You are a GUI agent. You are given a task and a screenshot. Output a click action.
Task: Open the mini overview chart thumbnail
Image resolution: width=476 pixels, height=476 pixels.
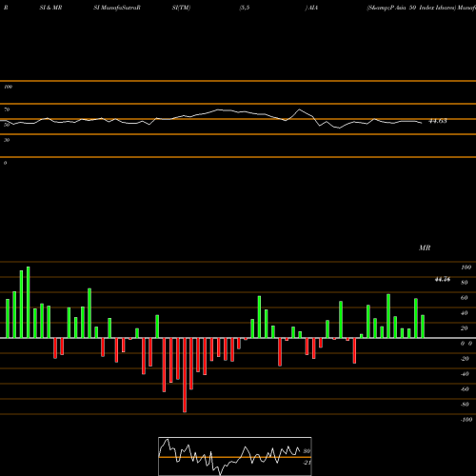pyautogui.click(x=235, y=456)
